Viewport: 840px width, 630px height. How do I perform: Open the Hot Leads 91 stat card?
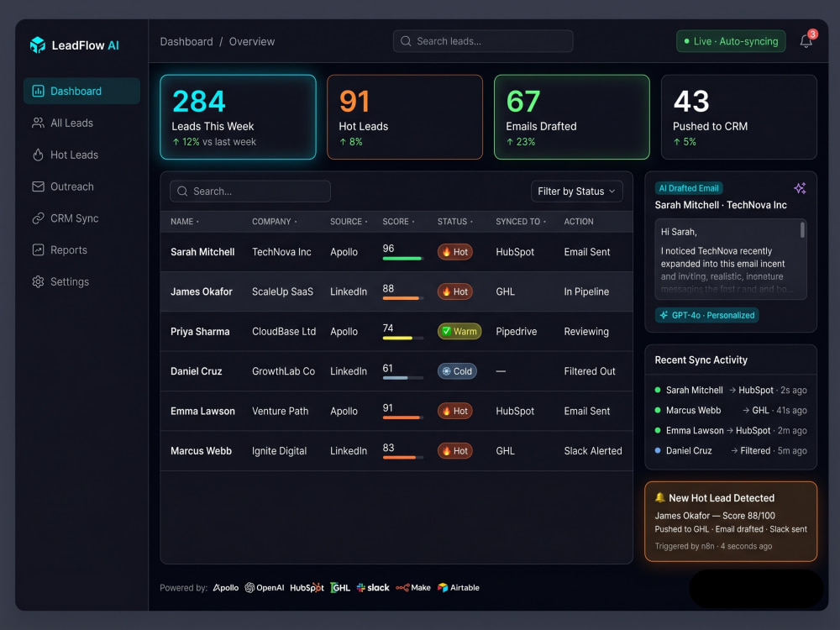(x=405, y=117)
